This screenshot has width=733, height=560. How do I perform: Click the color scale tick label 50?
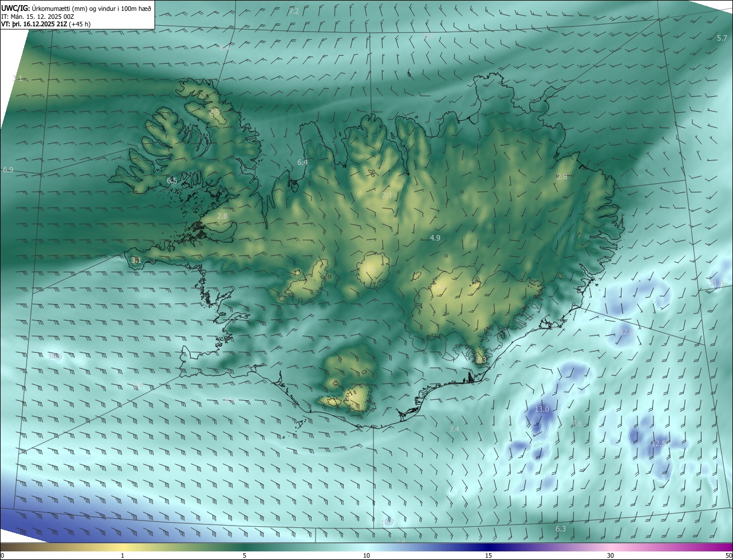[x=728, y=555]
